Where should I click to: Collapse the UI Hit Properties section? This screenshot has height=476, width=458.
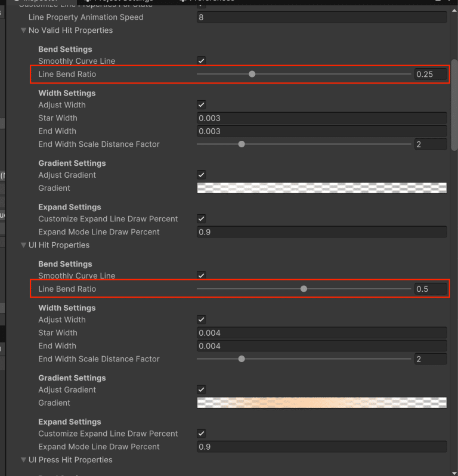(24, 245)
